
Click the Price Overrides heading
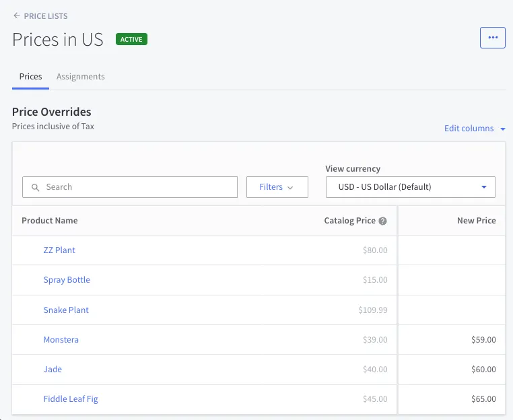tap(52, 112)
